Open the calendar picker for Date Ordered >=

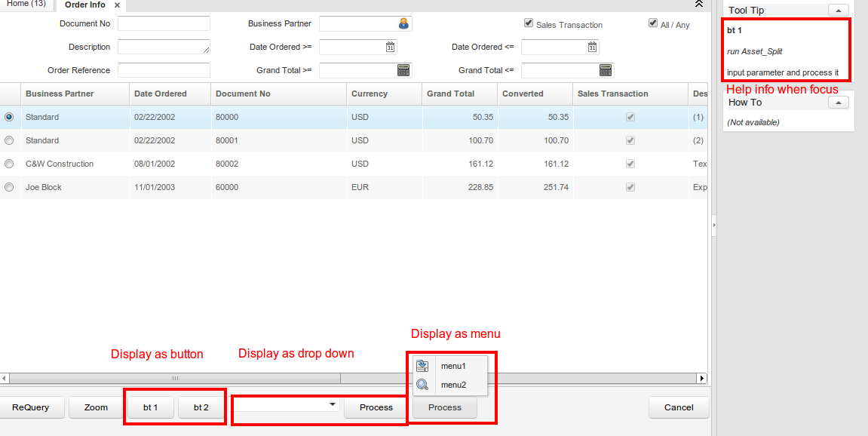pyautogui.click(x=390, y=47)
